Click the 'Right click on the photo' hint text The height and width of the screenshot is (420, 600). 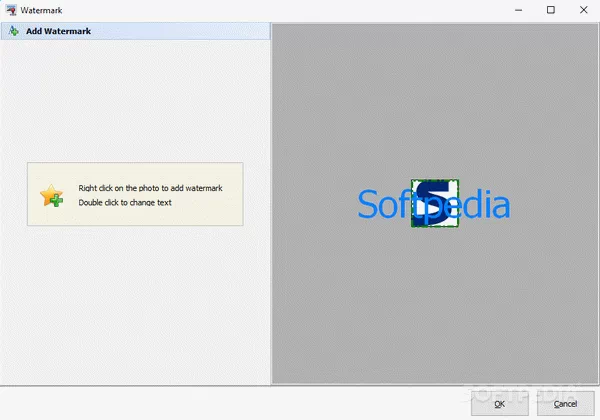tap(150, 188)
